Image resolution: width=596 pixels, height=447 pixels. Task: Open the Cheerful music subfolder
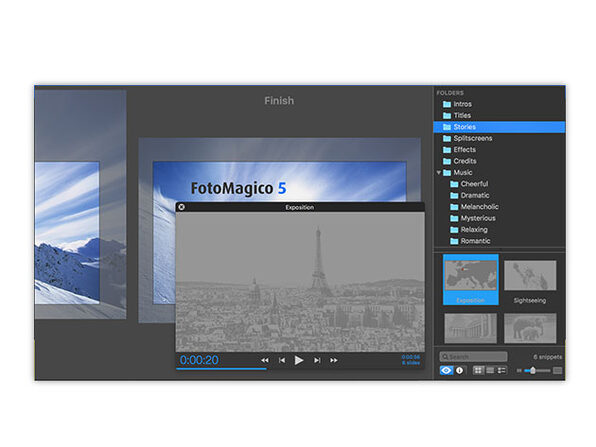[x=499, y=184]
